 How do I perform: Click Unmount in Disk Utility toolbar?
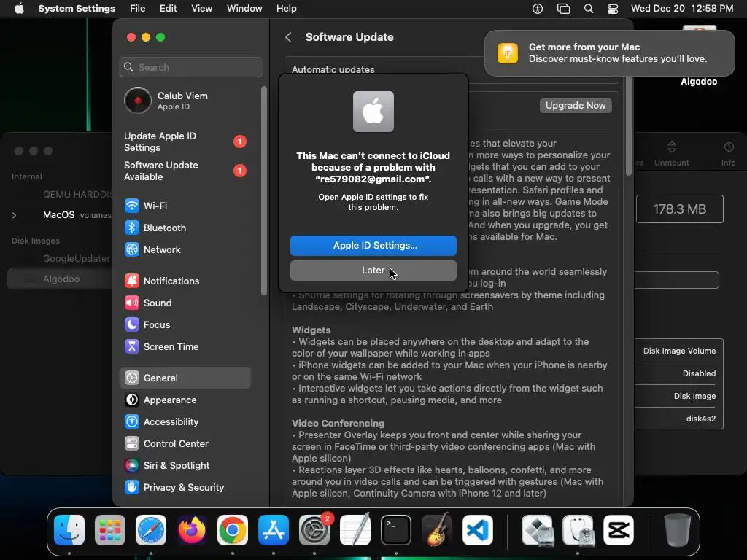point(671,155)
